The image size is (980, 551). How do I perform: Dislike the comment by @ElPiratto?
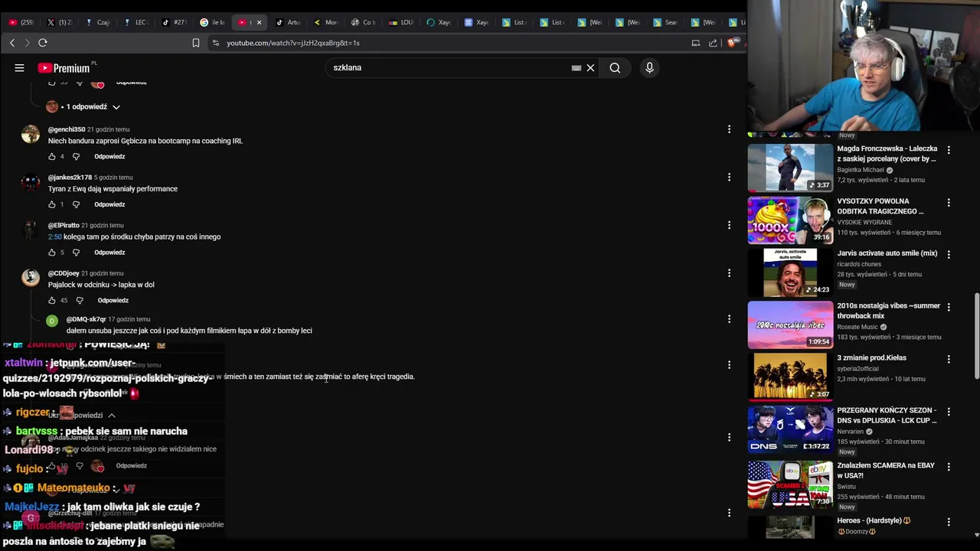pyautogui.click(x=76, y=253)
